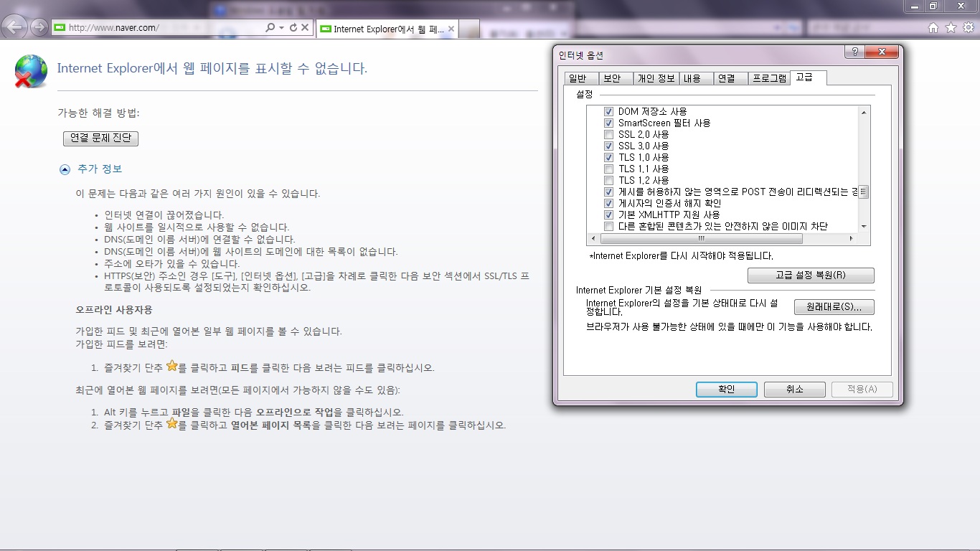The height and width of the screenshot is (551, 980).
Task: Go forward with the browser Forward arrow
Action: point(39,27)
